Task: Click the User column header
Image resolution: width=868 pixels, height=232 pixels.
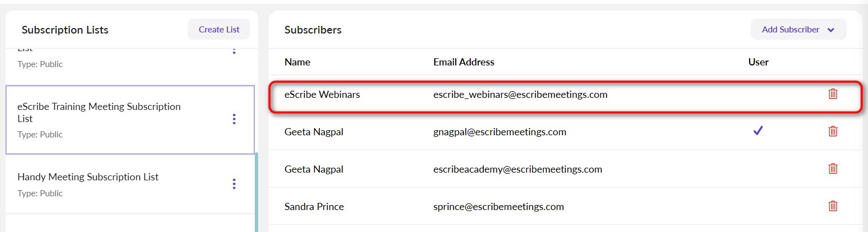Action: pos(758,62)
